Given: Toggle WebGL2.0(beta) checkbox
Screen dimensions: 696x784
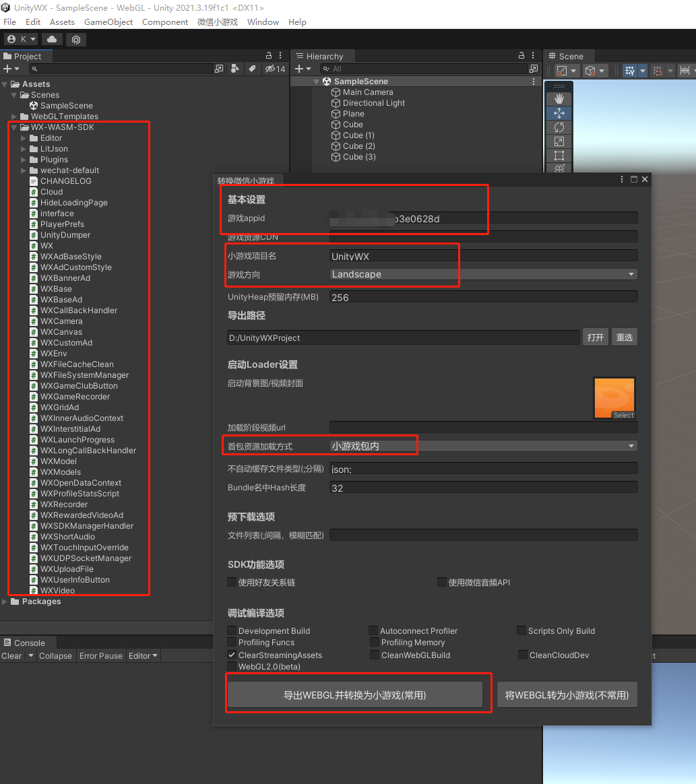Looking at the screenshot, I should click(x=232, y=666).
